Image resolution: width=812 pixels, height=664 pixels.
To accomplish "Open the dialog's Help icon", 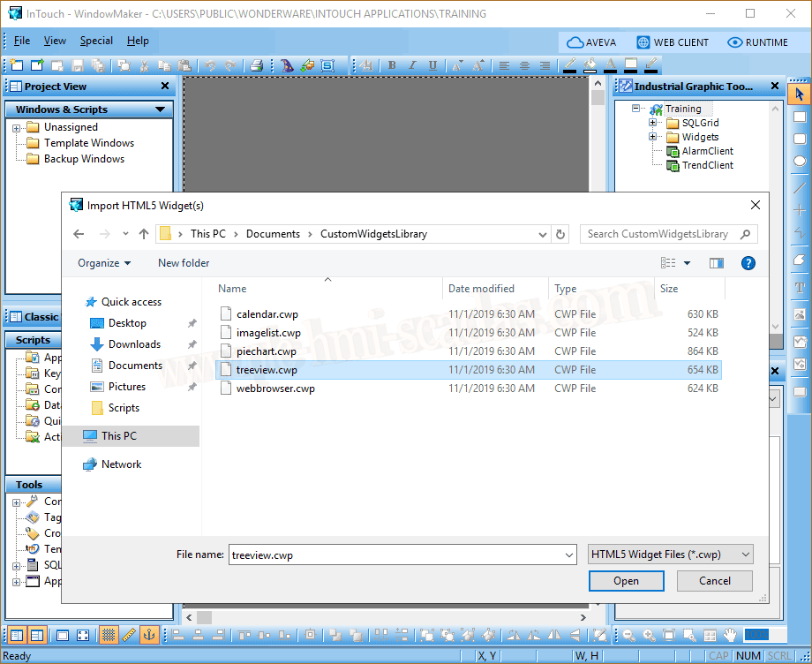I will (x=748, y=263).
